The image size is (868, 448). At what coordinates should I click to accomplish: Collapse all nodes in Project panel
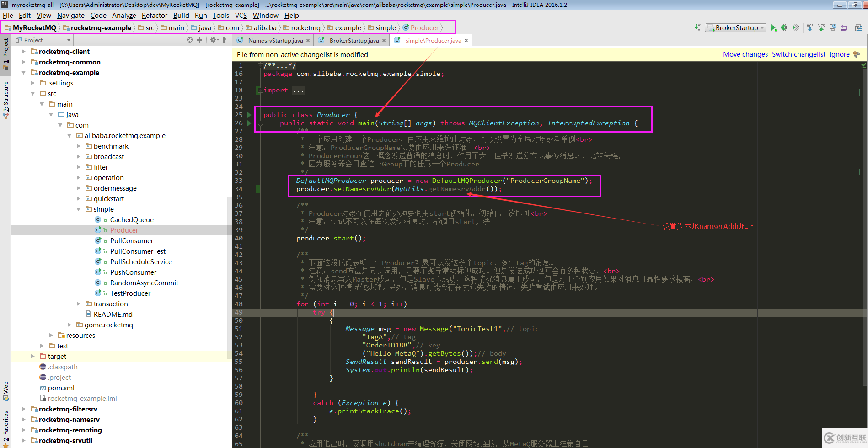point(199,40)
